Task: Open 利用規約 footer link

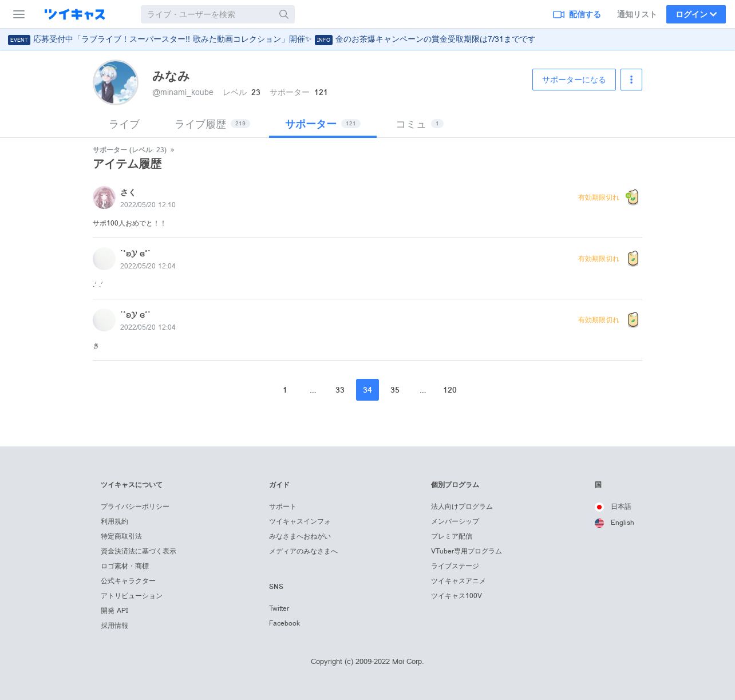Action: coord(114,521)
